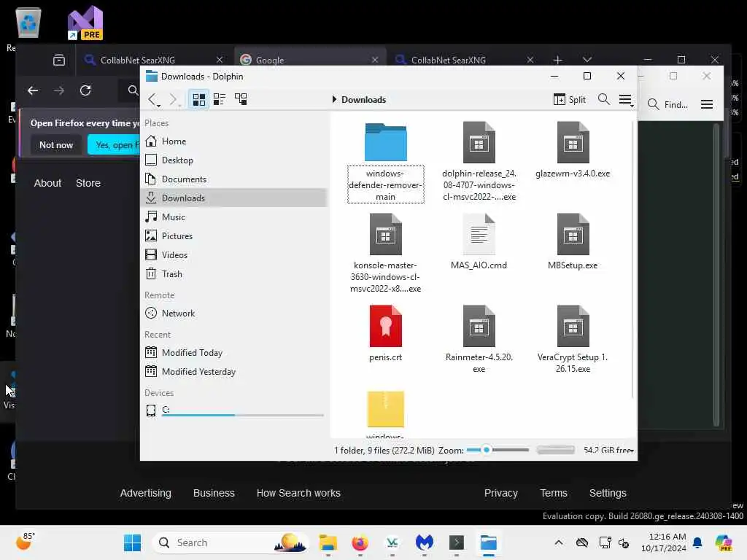
Task: Open Windows Start menu
Action: click(132, 542)
